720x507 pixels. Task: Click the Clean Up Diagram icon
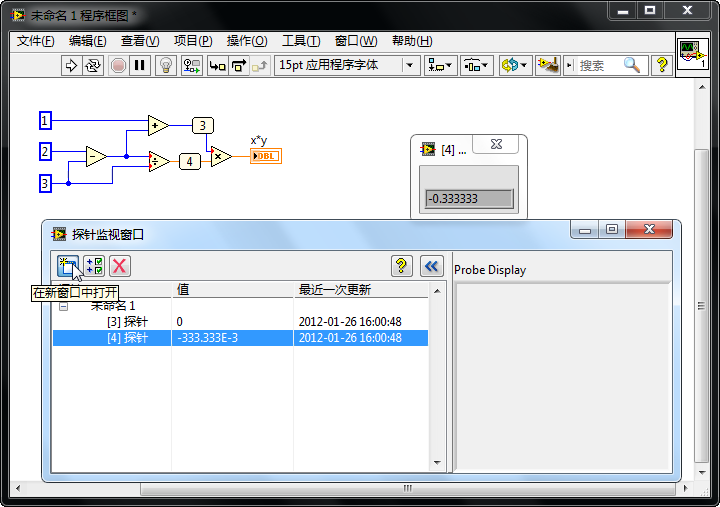[x=546, y=65]
